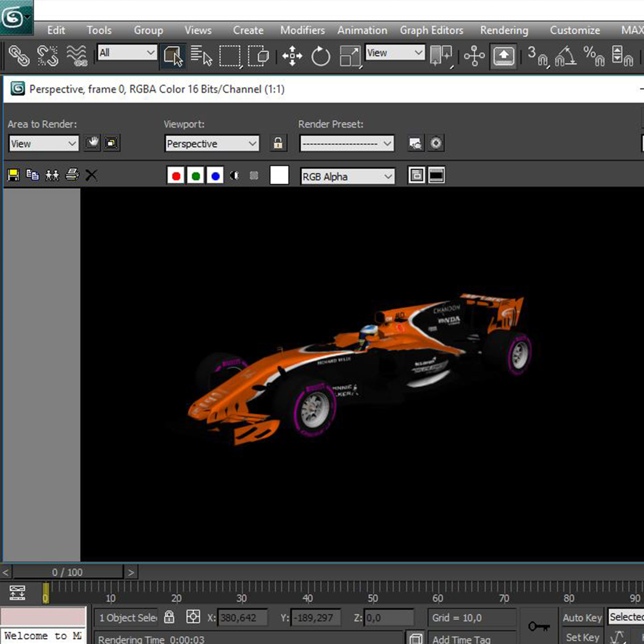Open the Graph Editors menu
644x644 pixels.
(x=431, y=30)
